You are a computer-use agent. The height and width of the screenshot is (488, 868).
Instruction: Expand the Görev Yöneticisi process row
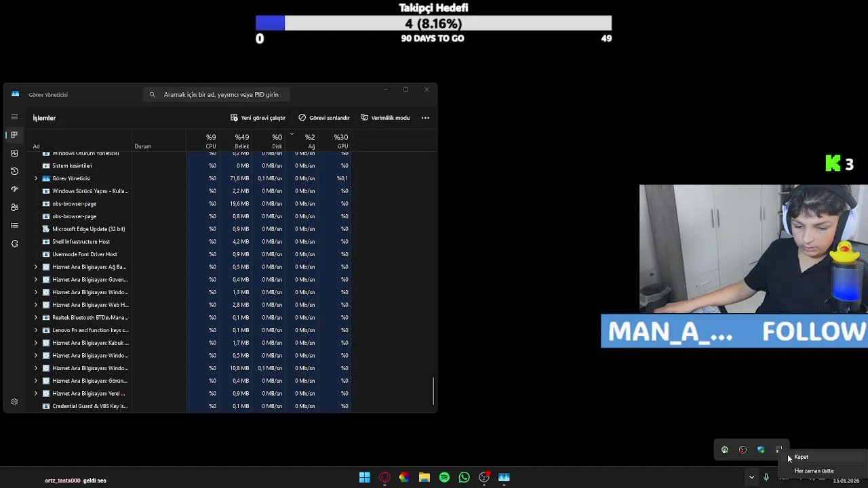pos(36,178)
